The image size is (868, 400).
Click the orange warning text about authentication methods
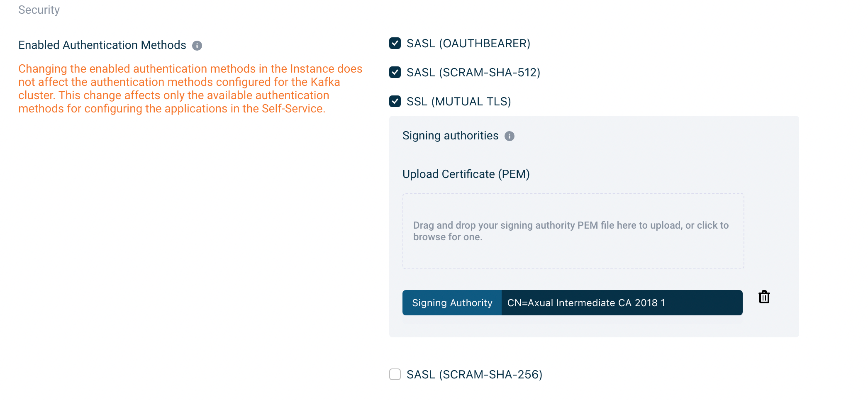click(190, 88)
